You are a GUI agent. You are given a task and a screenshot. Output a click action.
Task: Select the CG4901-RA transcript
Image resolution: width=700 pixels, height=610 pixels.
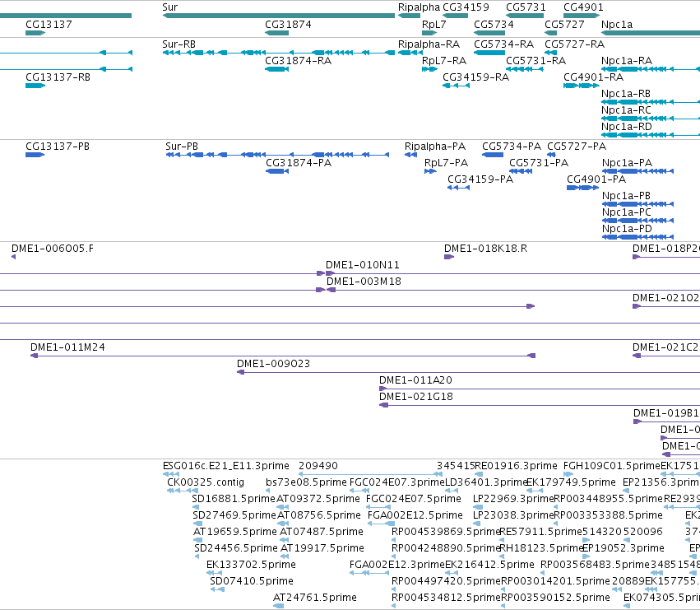(x=582, y=86)
